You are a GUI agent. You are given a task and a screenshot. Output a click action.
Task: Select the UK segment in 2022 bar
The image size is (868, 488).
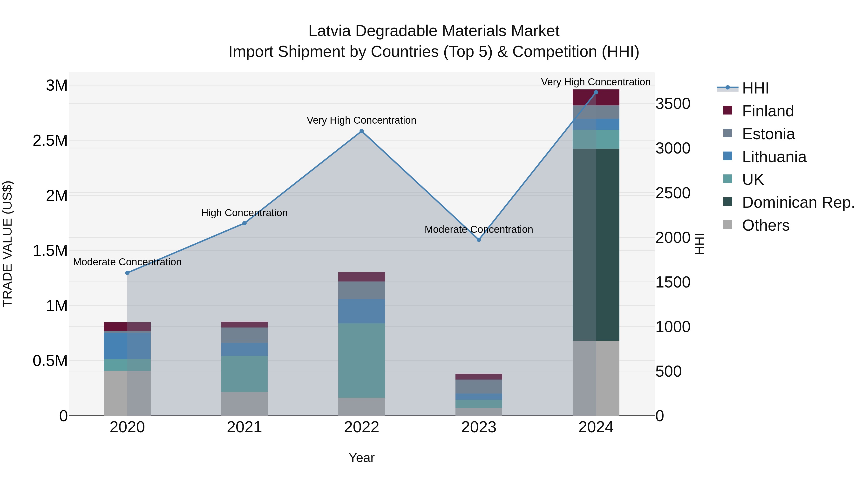click(x=362, y=361)
